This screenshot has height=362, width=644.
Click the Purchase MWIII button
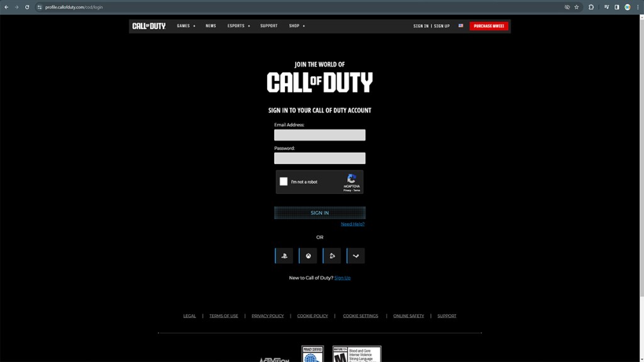pyautogui.click(x=489, y=26)
